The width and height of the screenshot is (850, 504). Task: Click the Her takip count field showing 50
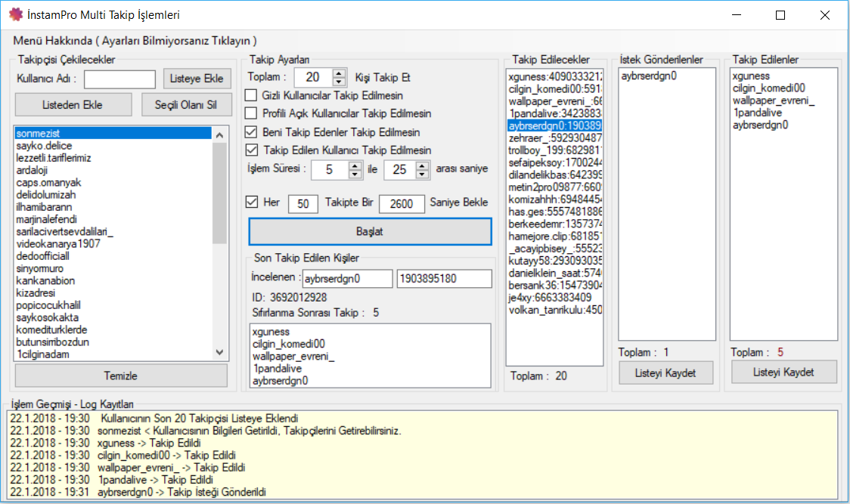click(303, 204)
